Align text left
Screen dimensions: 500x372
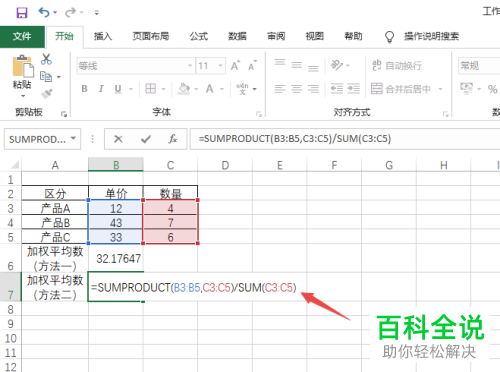[280, 89]
